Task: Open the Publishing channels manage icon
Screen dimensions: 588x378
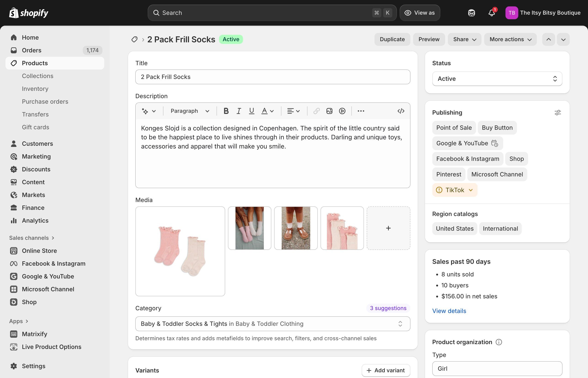Action: 558,112
